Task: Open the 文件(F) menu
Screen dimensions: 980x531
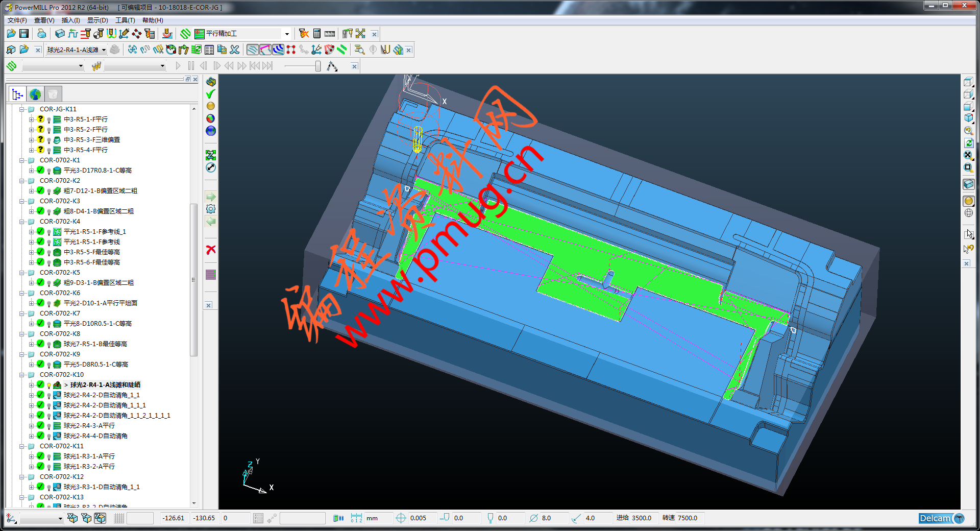Action: click(x=17, y=20)
